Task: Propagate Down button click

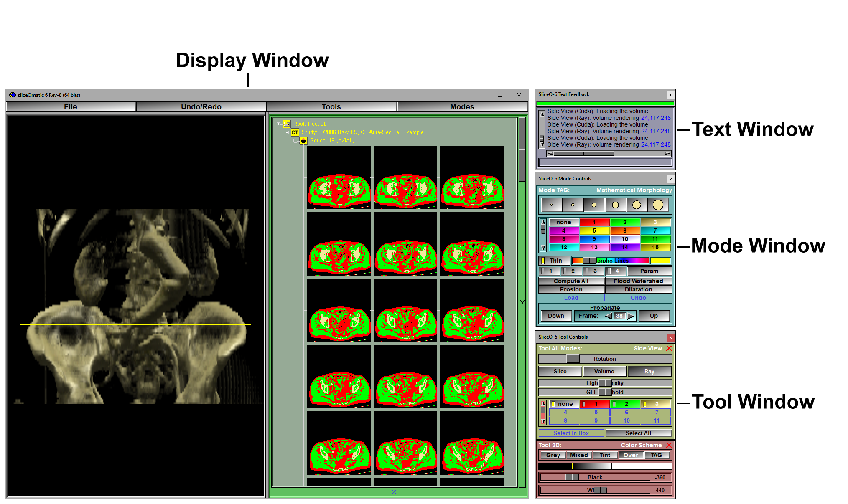Action: tap(556, 316)
